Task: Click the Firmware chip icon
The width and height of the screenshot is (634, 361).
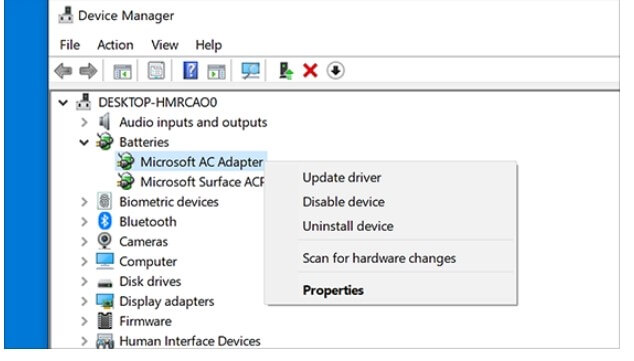Action: click(105, 321)
